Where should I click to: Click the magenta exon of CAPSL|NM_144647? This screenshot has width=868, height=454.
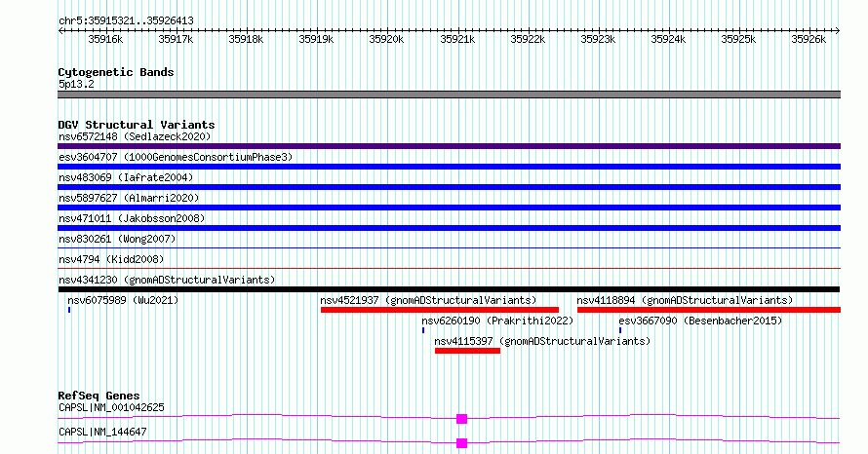click(x=461, y=443)
